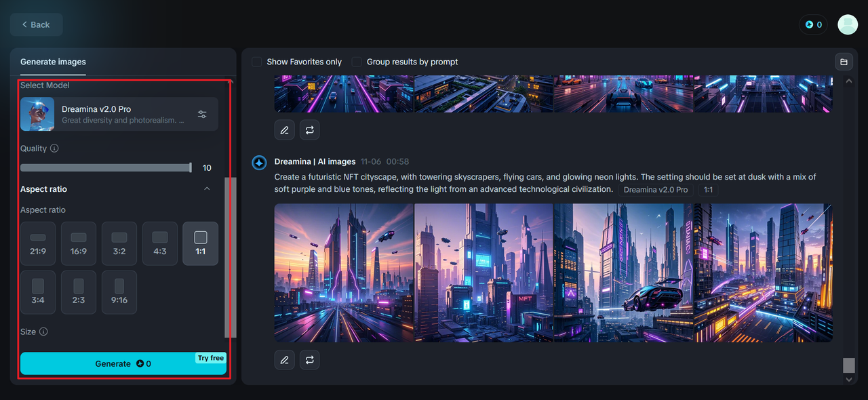Open the sunset highway cityscape thumbnail

pos(344,273)
